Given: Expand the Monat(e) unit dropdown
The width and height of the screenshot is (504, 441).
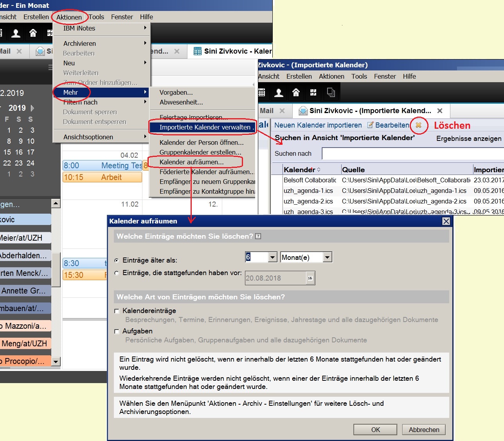Looking at the screenshot, I should click(327, 257).
